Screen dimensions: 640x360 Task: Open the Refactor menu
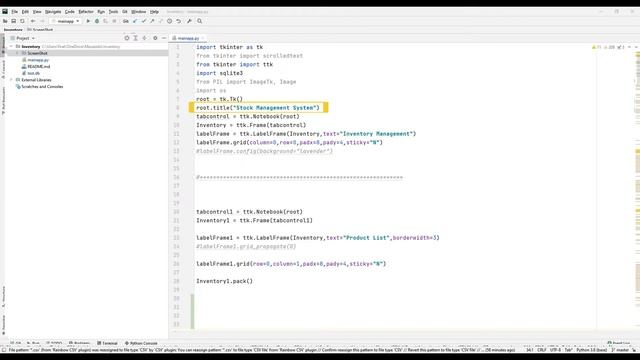pos(86,12)
